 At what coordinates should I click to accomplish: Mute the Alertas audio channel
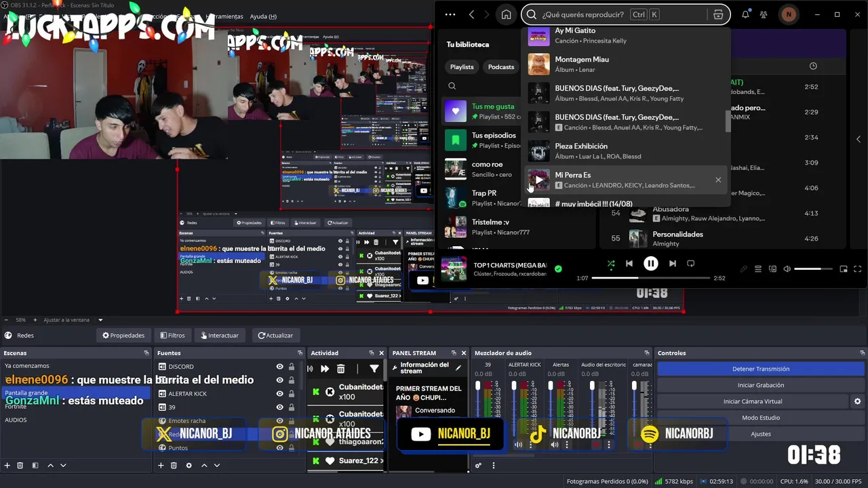click(x=555, y=445)
